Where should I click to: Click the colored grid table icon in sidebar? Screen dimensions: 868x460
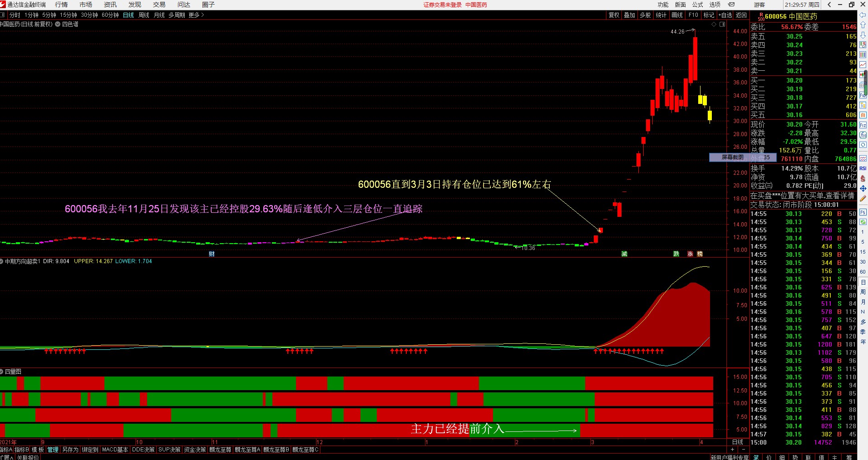coord(863,55)
